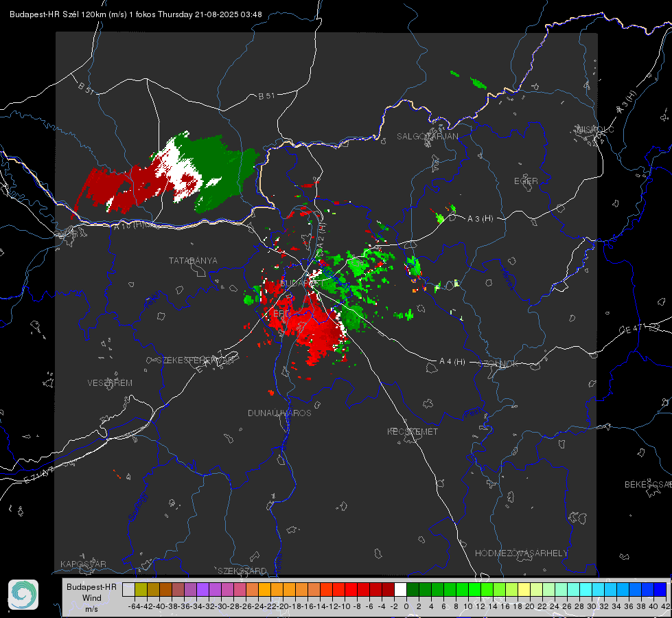
Task: Select the KECSKEMÉT city label
Action: click(413, 431)
